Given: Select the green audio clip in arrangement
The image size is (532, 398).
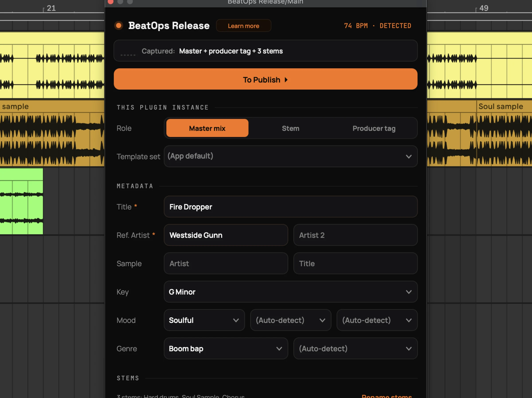Looking at the screenshot, I should pyautogui.click(x=22, y=201).
